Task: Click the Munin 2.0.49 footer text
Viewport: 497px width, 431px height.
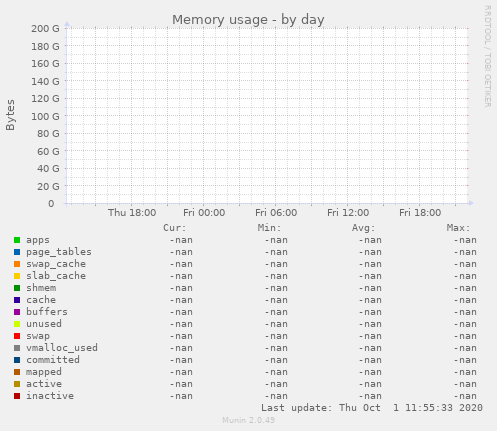Action: click(x=248, y=420)
